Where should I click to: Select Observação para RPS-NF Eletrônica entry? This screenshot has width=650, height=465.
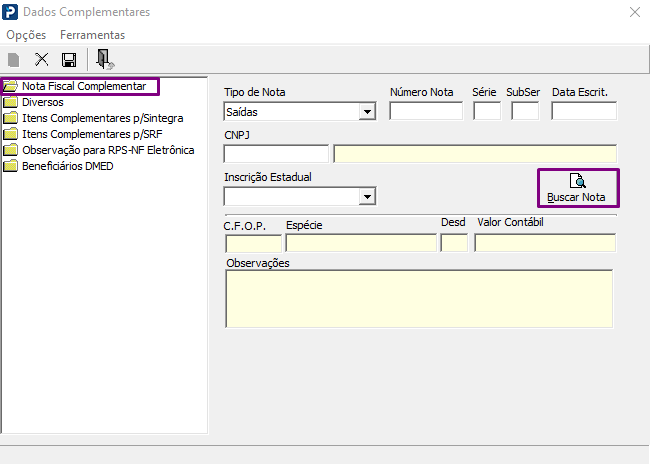[108, 150]
